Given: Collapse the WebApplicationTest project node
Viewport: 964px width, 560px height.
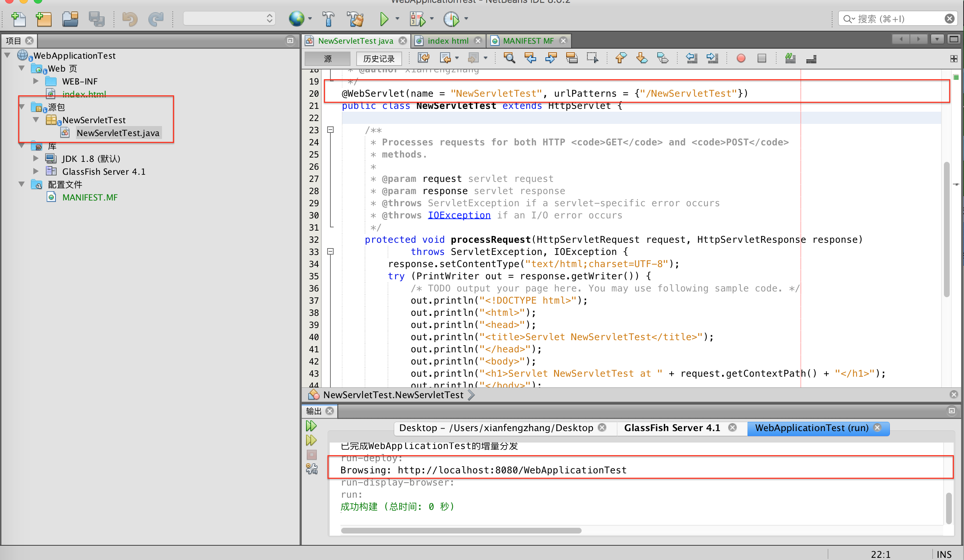Looking at the screenshot, I should click(7, 55).
